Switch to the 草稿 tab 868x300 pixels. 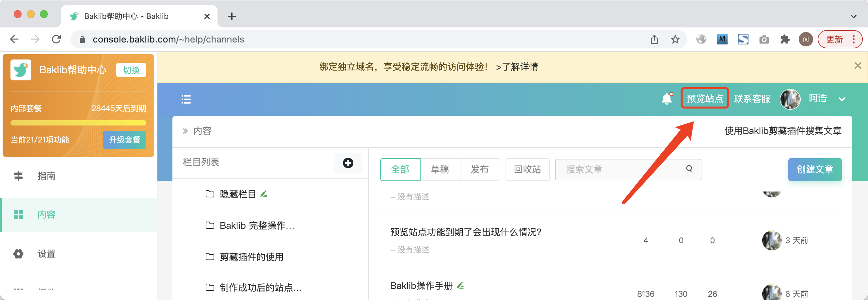click(x=440, y=169)
